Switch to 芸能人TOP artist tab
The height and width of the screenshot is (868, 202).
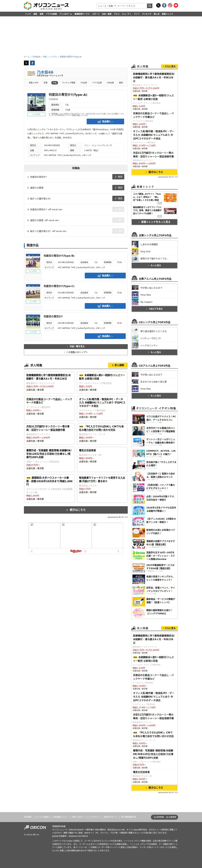click(x=34, y=83)
